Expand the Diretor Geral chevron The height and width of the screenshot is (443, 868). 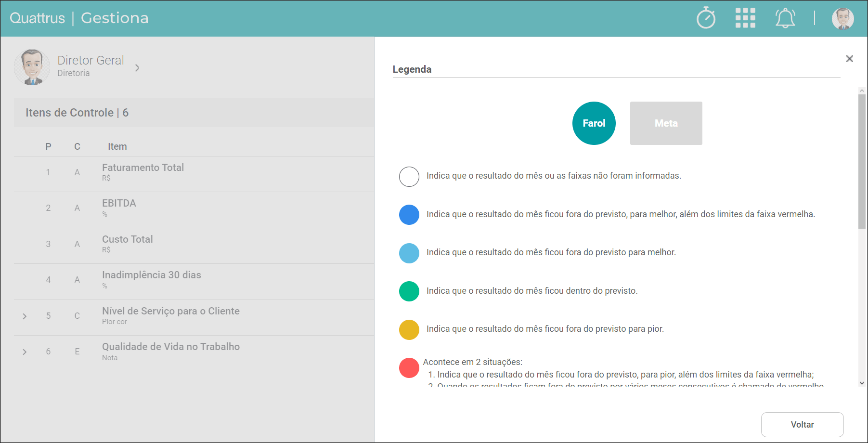pos(137,68)
